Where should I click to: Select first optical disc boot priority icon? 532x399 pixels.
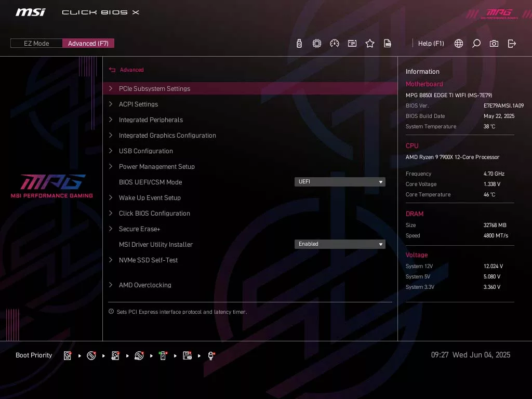(x=91, y=355)
